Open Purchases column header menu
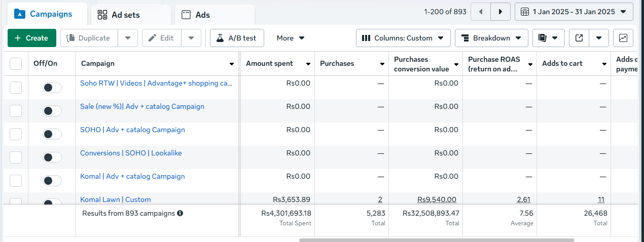This screenshot has height=242, width=644. tap(382, 64)
